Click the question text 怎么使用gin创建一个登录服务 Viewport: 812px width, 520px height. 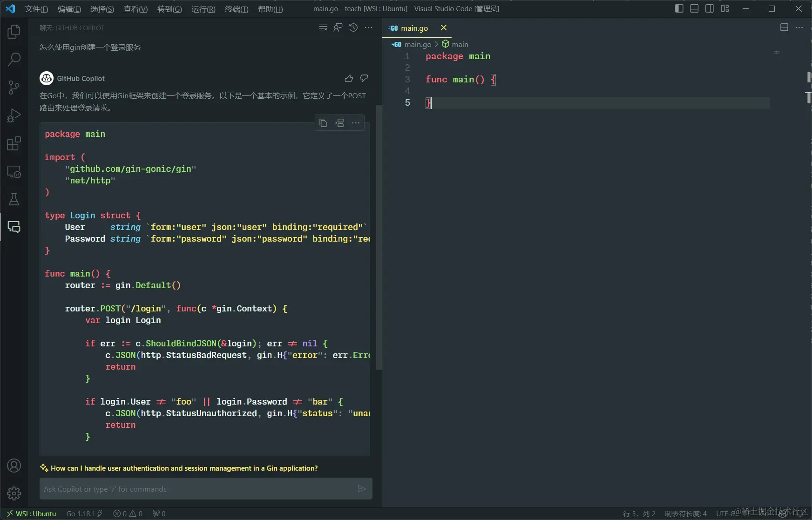[x=90, y=47]
